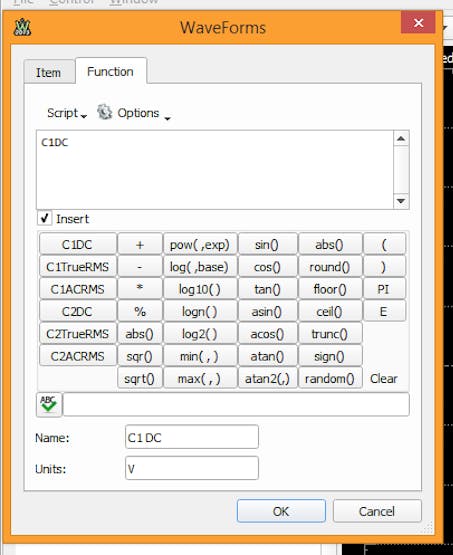Click the Options gear icon
This screenshot has height=555, width=453.
coord(104,112)
